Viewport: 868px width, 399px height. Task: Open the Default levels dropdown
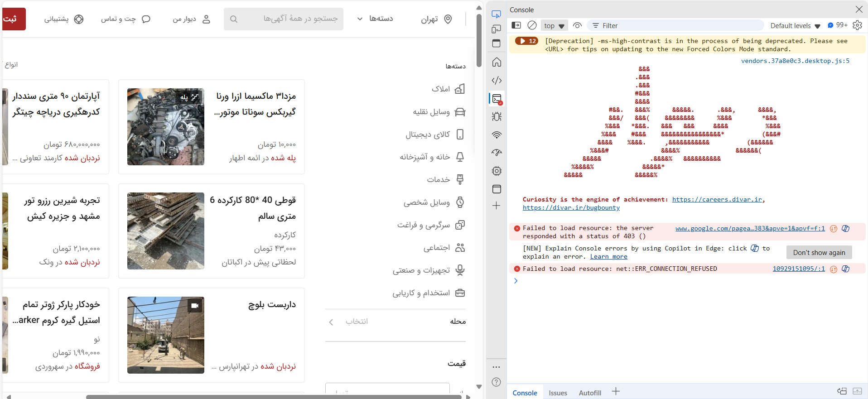[x=795, y=26]
